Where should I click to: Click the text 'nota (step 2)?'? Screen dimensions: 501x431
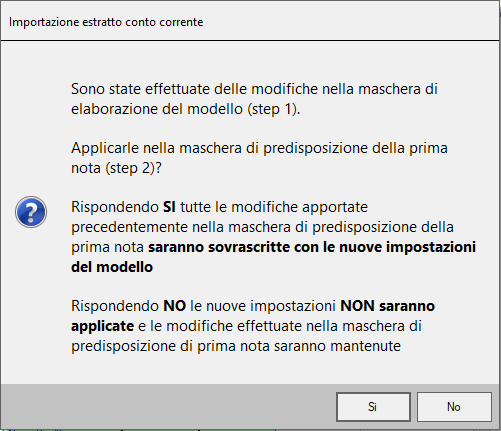tap(116, 168)
